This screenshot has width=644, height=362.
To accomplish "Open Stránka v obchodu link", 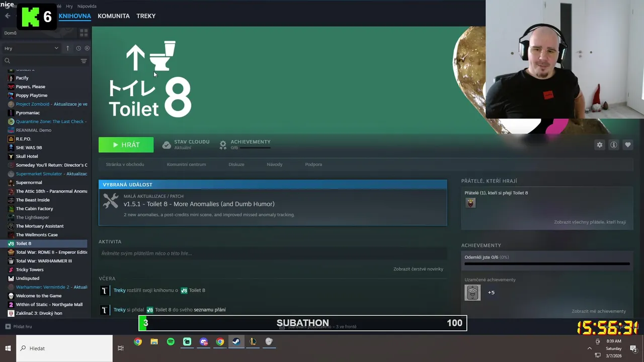I will 125,164.
